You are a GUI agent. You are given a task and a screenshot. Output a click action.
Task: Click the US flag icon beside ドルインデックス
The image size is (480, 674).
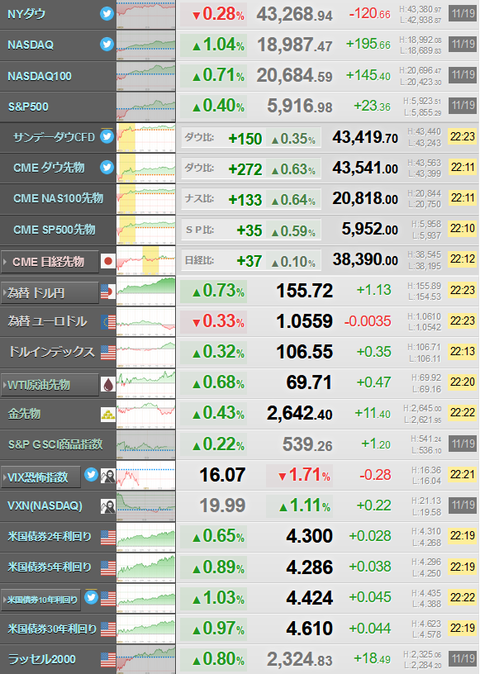coord(108,352)
